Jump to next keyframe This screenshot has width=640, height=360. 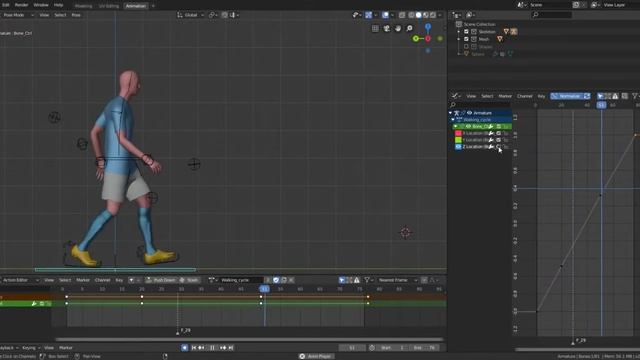pos(223,348)
